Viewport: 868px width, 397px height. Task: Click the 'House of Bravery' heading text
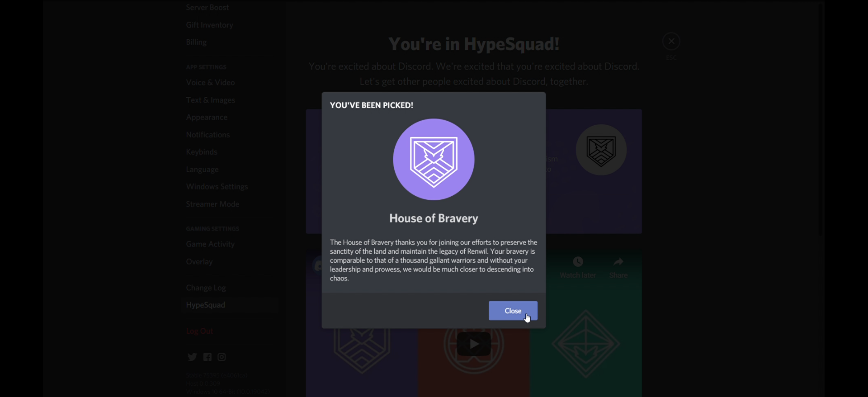tap(434, 218)
